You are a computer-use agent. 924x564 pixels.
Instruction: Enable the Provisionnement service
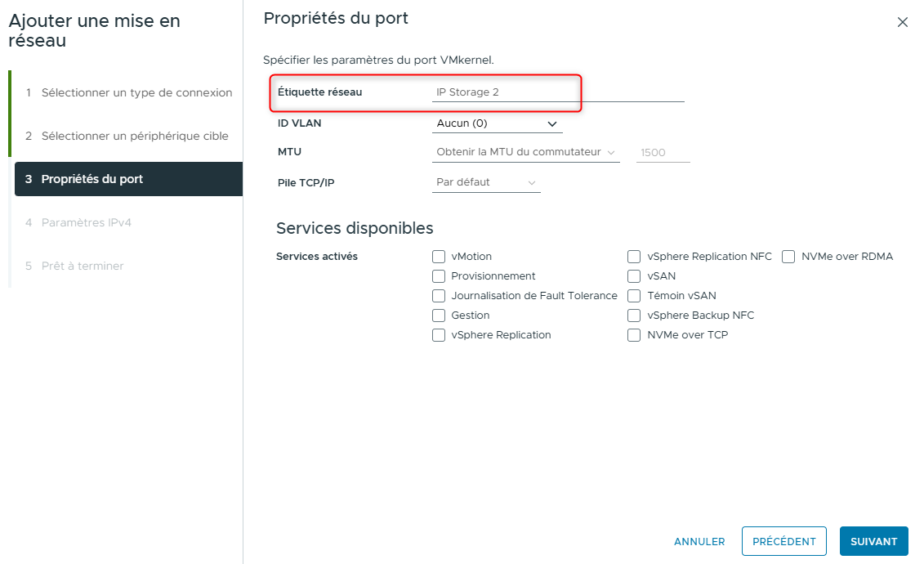[439, 275]
